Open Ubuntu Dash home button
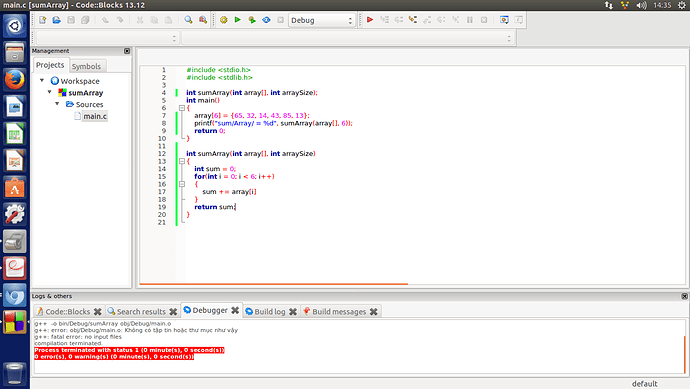This screenshot has height=389, width=690. (x=15, y=26)
